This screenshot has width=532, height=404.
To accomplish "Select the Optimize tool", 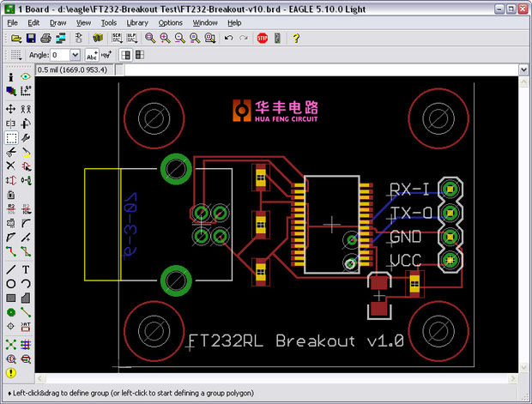I will click(26, 238).
